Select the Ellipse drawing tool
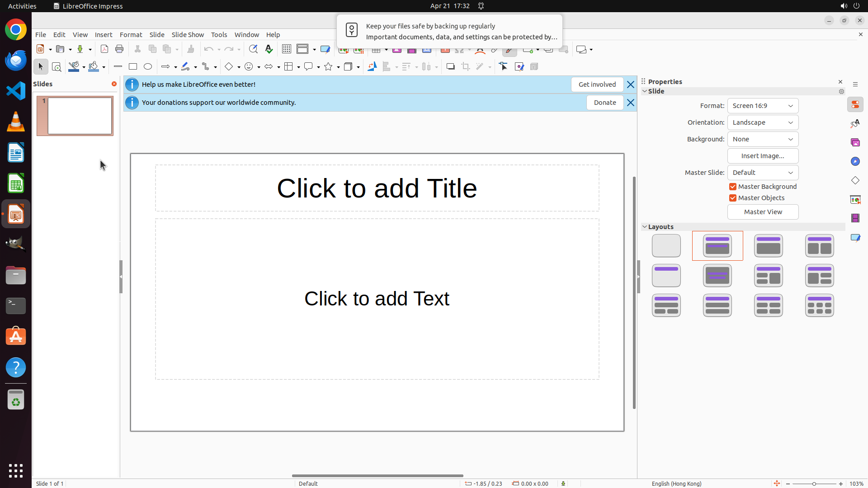Image resolution: width=868 pixels, height=488 pixels. click(148, 67)
